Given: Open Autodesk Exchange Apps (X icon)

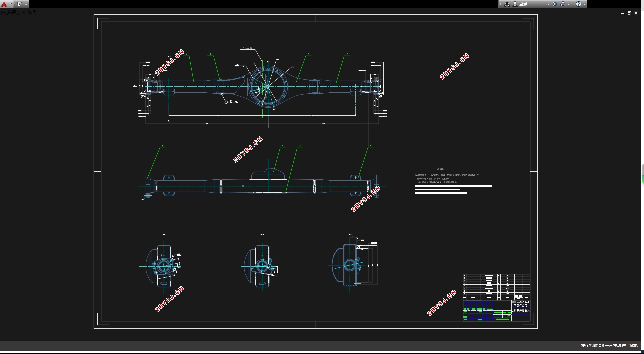Looking at the screenshot, I should tap(555, 4).
